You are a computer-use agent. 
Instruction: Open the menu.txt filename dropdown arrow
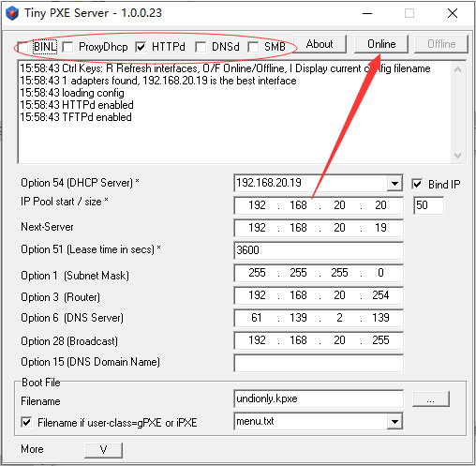click(394, 422)
